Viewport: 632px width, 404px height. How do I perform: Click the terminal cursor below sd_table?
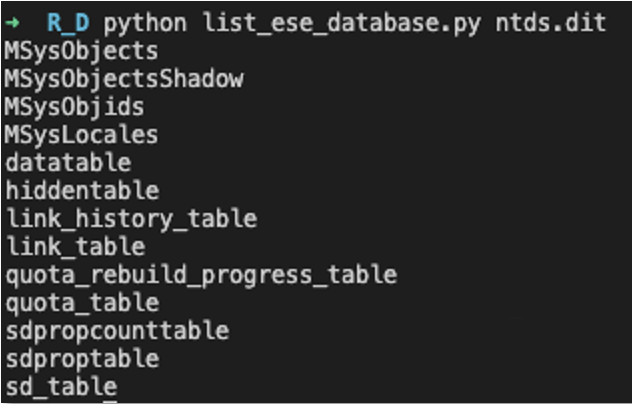pos(110,401)
